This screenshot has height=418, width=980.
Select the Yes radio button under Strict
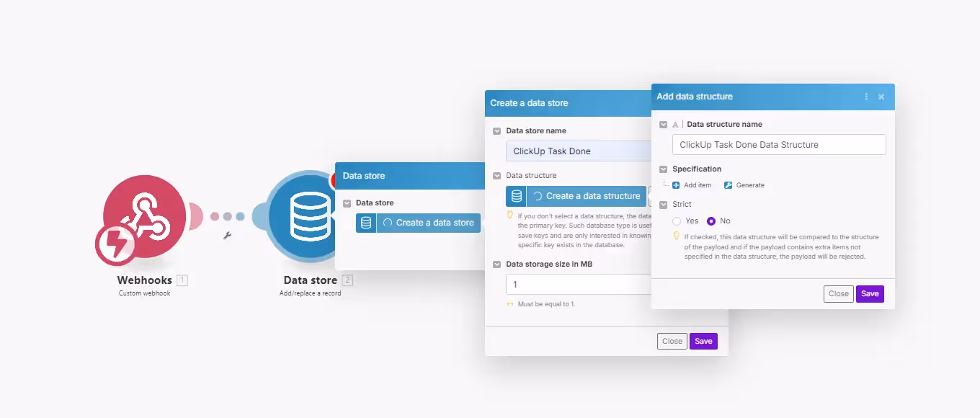(676, 221)
